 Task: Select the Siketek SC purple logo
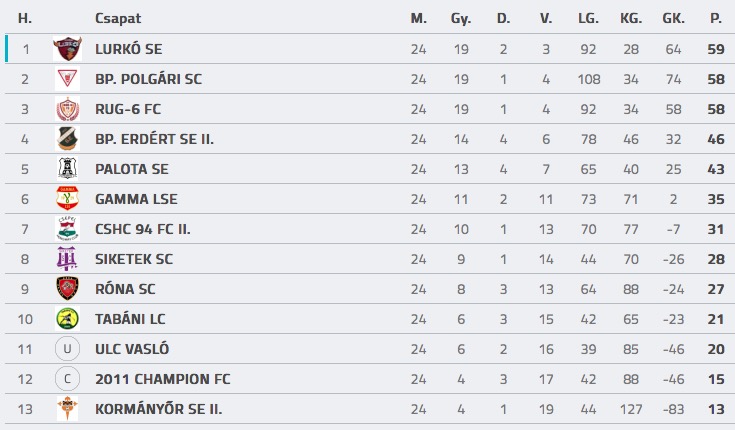point(67,259)
